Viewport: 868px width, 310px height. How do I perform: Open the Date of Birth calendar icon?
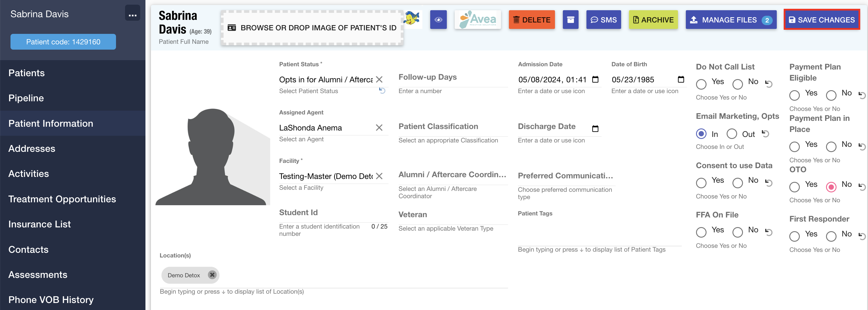click(681, 80)
